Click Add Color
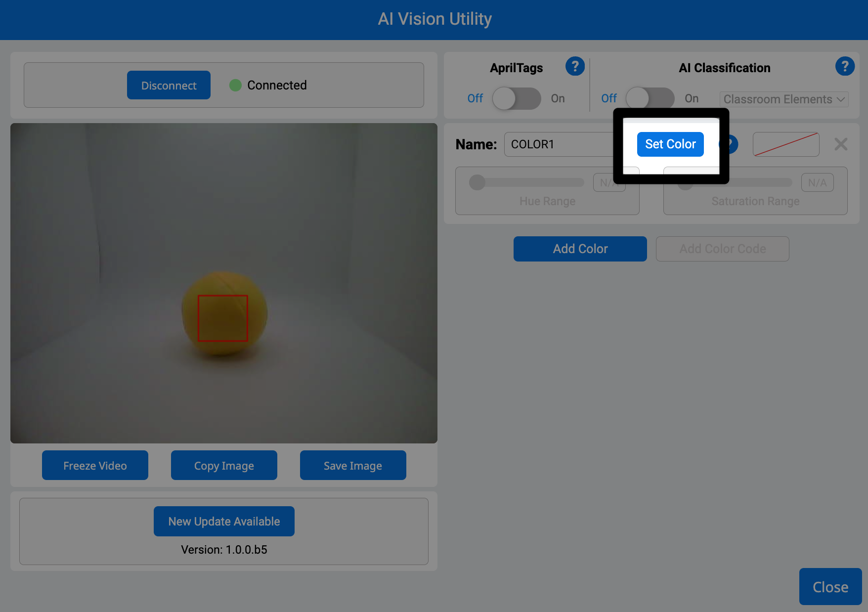 click(x=579, y=249)
